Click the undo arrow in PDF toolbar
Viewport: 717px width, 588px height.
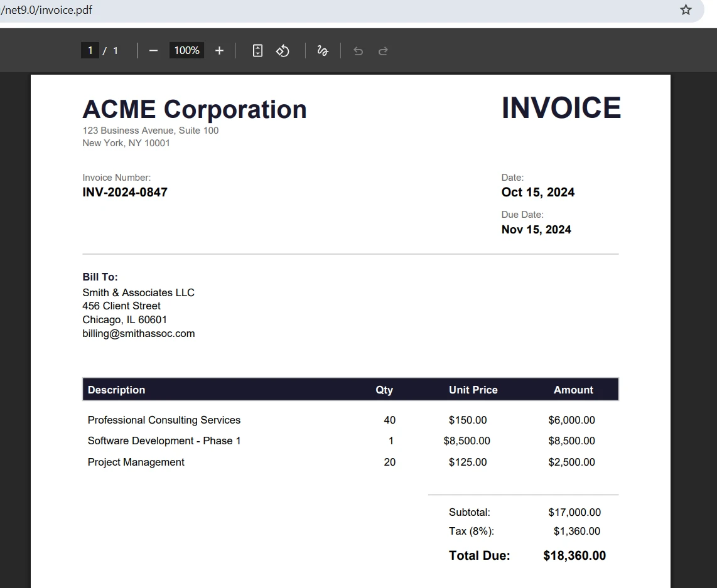click(x=358, y=51)
